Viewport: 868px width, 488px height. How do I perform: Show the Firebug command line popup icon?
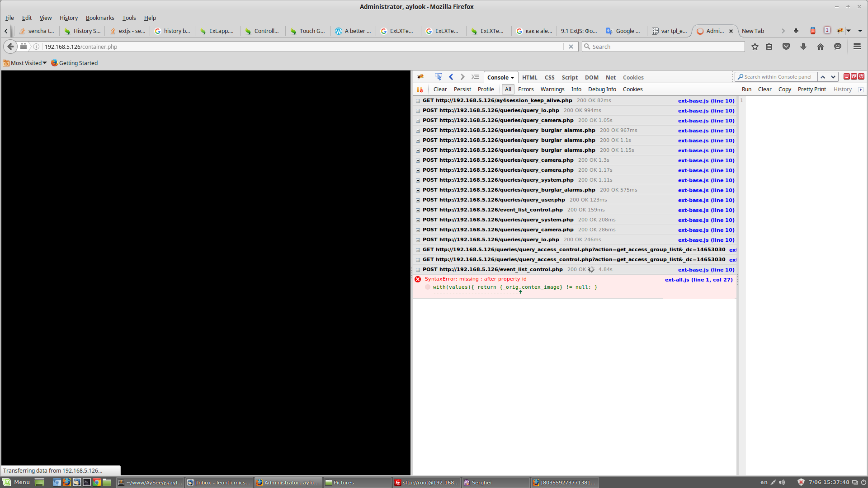[475, 77]
